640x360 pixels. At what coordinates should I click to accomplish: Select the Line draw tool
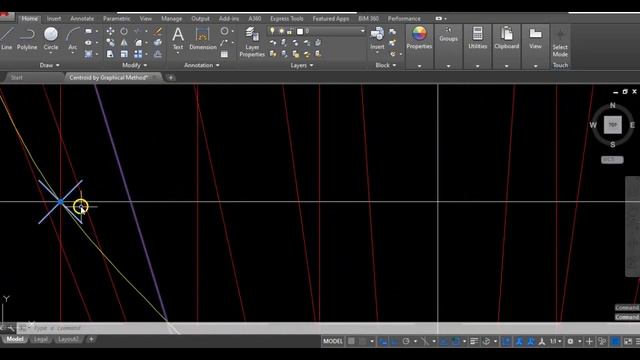6,39
